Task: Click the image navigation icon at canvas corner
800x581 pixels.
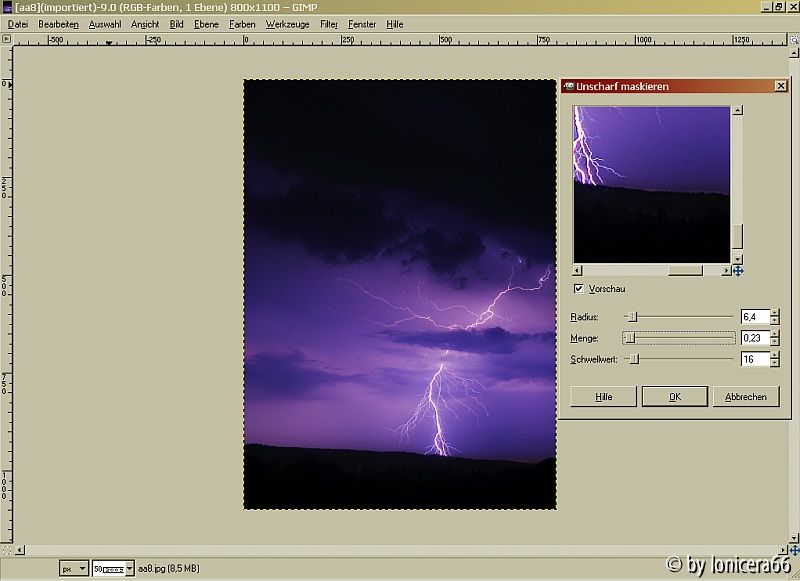Action: coord(793,550)
